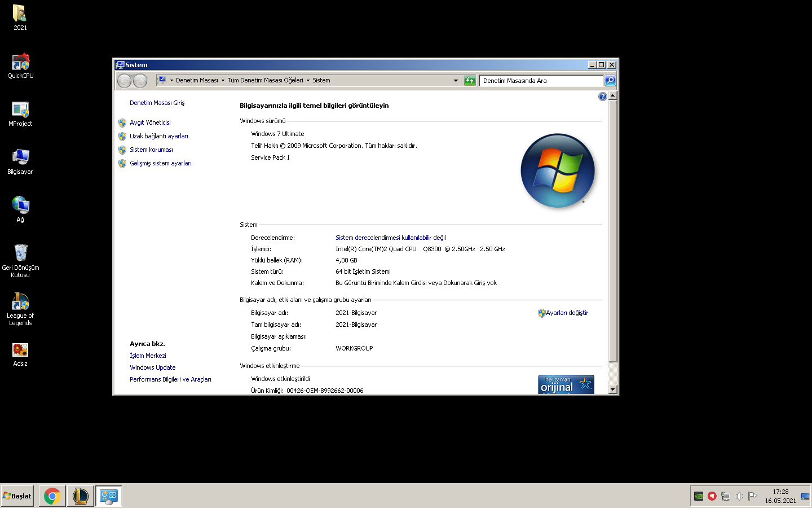Click the show desktop icon beside the clock

click(805, 496)
